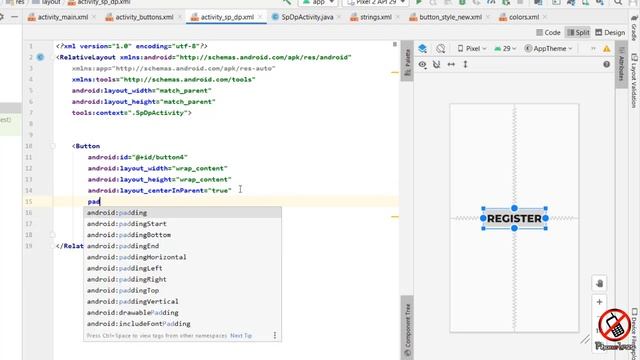Switch editor to Design view
Image resolution: width=640 pixels, height=360 pixels.
point(610,32)
